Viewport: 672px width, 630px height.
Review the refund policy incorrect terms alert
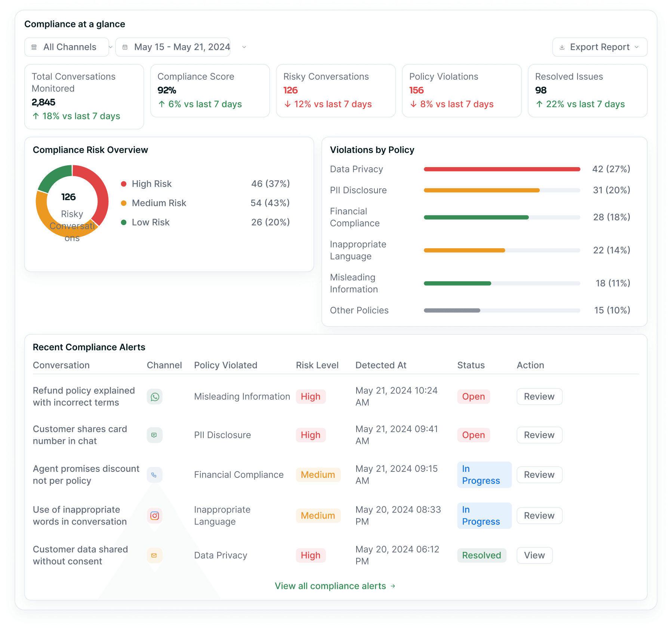click(539, 397)
